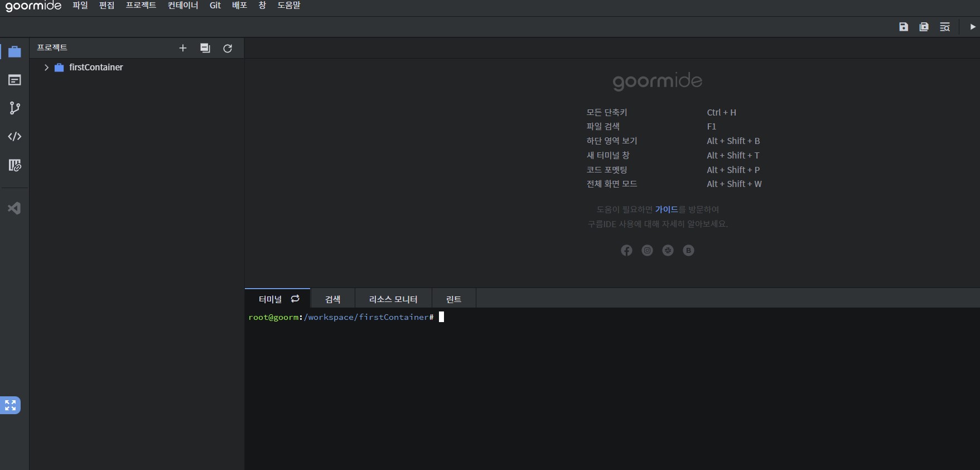Open the Facebook social icon
Viewport: 980px width, 470px height.
(627, 251)
